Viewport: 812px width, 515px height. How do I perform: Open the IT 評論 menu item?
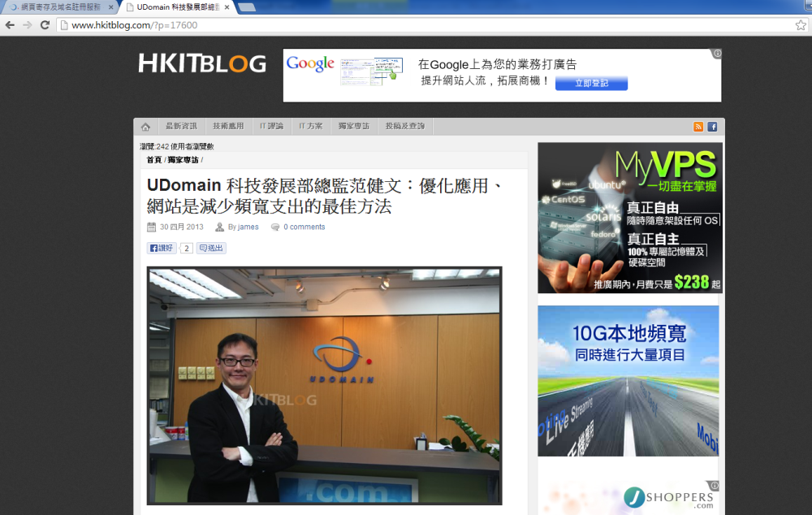(271, 127)
